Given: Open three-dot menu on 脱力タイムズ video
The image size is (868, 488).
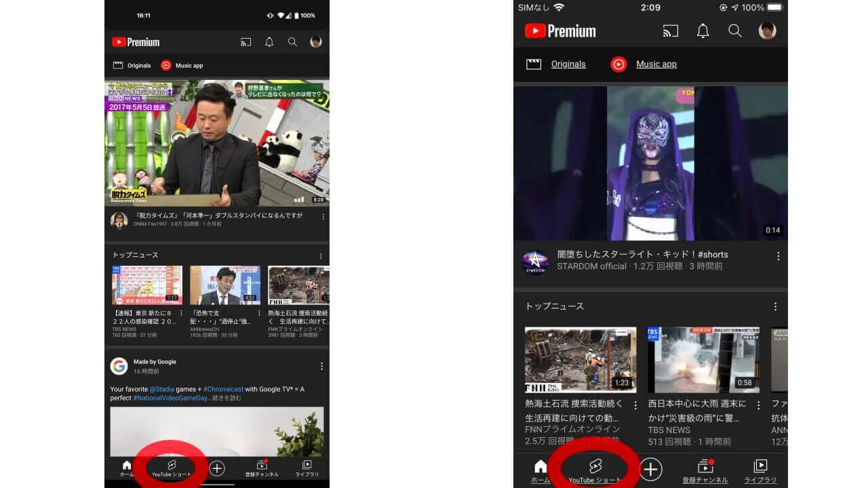Looking at the screenshot, I should pyautogui.click(x=323, y=216).
